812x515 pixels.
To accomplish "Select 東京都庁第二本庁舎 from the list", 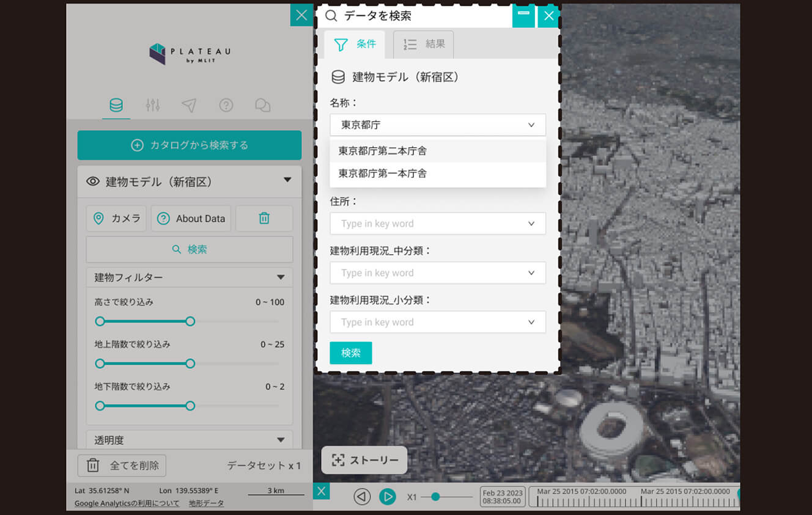I will coord(438,151).
